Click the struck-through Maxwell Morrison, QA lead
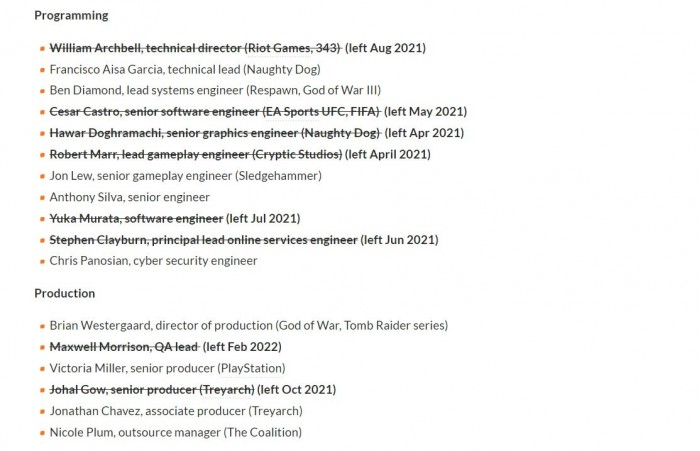700x451 pixels. (x=123, y=347)
